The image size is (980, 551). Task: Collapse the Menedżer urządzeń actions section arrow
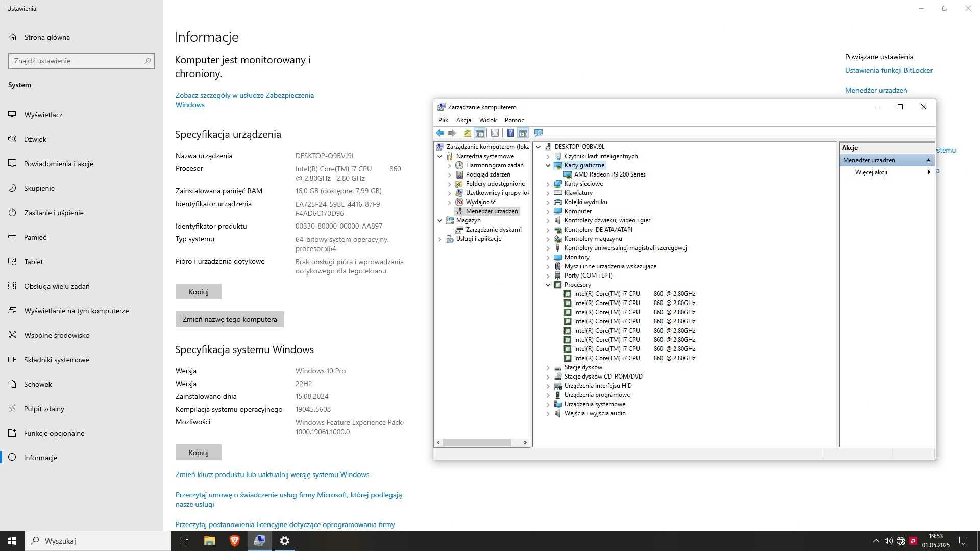[x=928, y=160]
